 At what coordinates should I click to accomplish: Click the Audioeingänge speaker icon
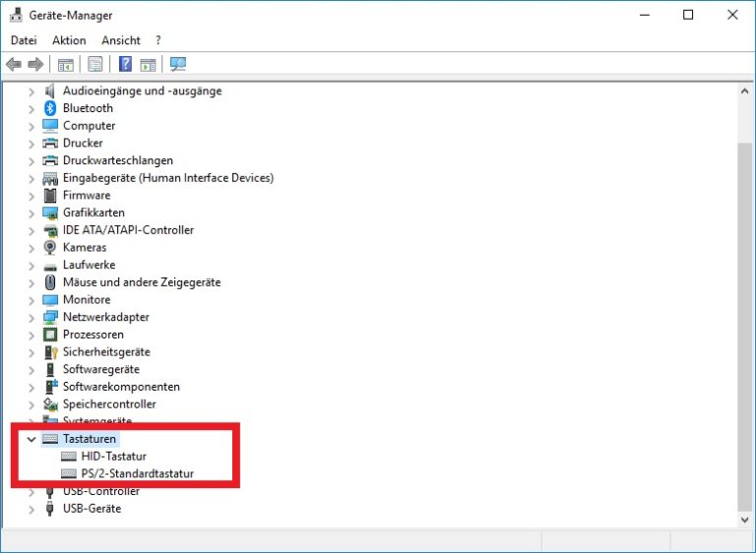coord(49,91)
